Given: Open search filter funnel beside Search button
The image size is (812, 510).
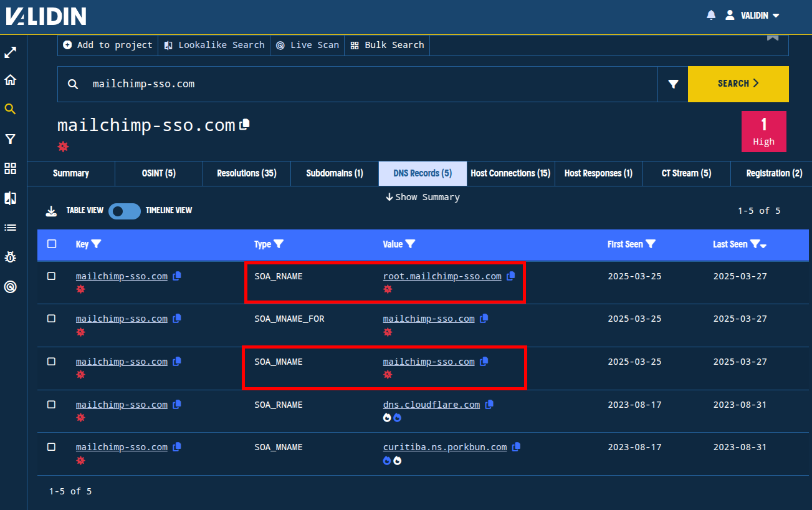Looking at the screenshot, I should pyautogui.click(x=673, y=84).
